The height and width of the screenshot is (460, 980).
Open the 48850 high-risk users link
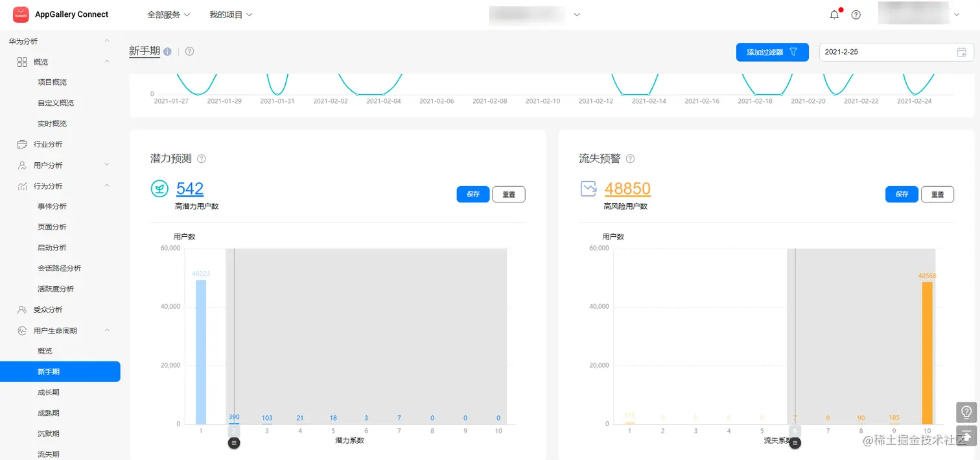coord(627,189)
